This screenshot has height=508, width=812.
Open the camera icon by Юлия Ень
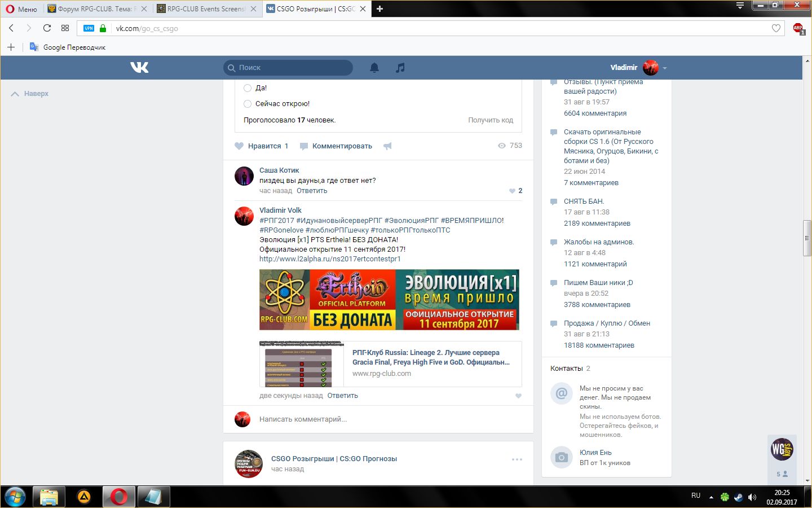tap(561, 457)
